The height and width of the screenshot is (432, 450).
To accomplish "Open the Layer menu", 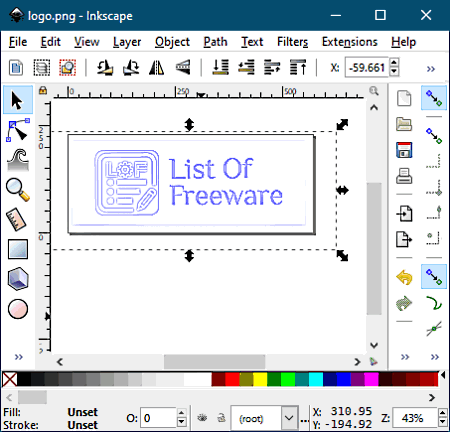I will [x=127, y=42].
